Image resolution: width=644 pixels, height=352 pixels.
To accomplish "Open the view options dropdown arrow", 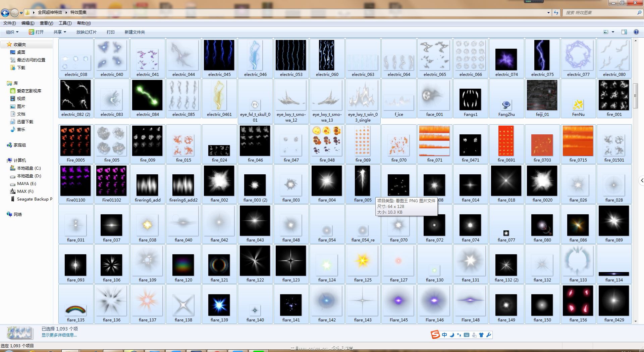I will pos(613,32).
